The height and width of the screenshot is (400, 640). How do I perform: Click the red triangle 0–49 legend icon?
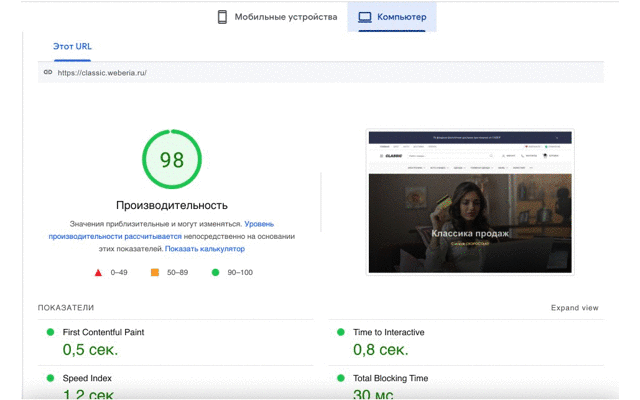pos(98,273)
